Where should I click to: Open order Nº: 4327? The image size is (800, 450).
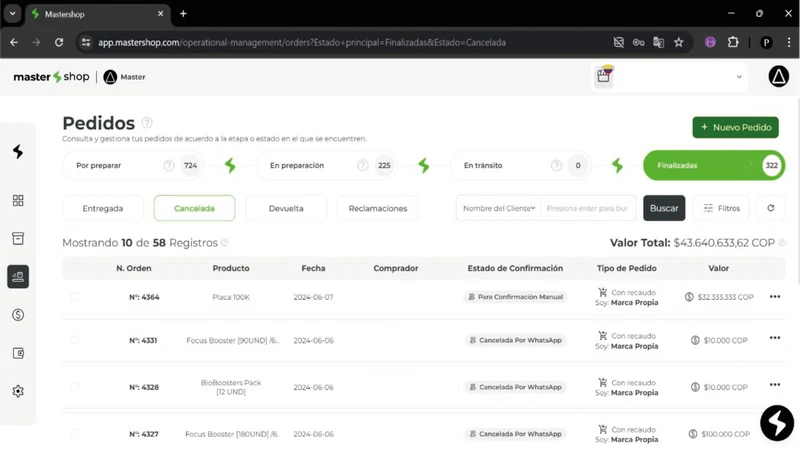point(143,434)
